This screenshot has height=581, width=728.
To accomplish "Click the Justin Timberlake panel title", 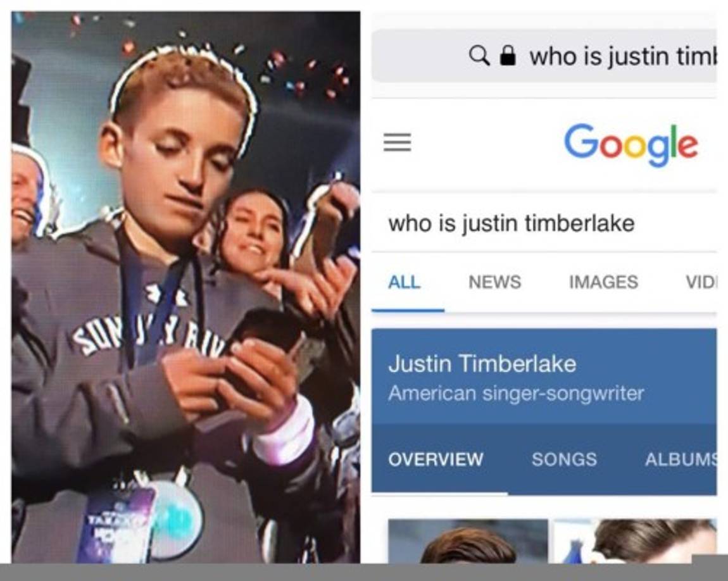I will pos(482,363).
